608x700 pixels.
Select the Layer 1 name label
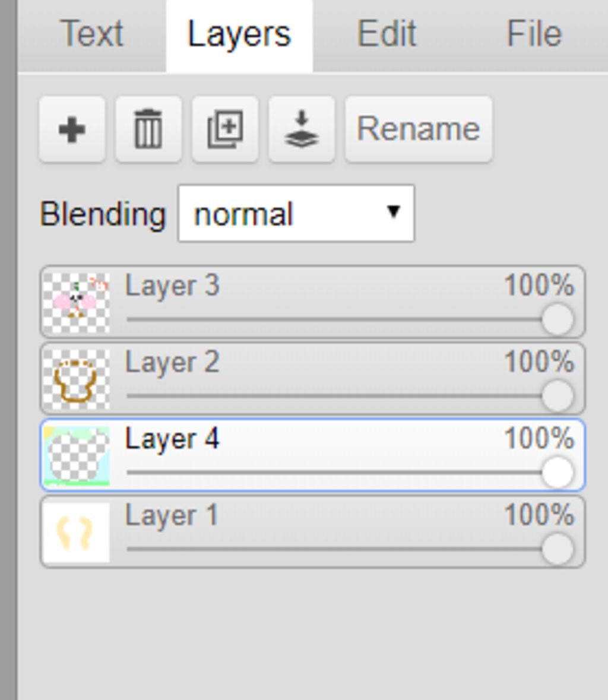(x=172, y=515)
